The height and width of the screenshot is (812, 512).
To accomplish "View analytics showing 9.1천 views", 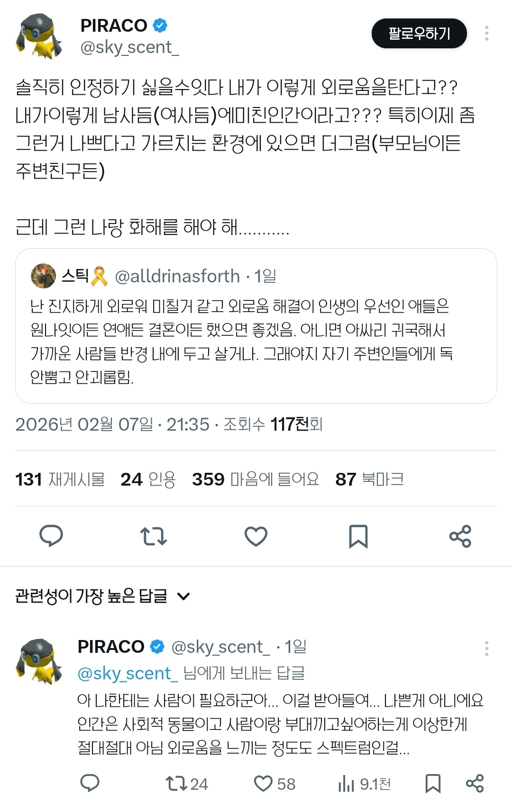I will (364, 784).
